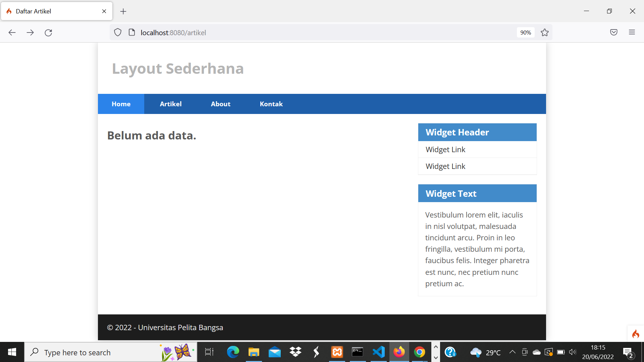Bookmark this page with star icon
The height and width of the screenshot is (362, 644).
coord(545,33)
